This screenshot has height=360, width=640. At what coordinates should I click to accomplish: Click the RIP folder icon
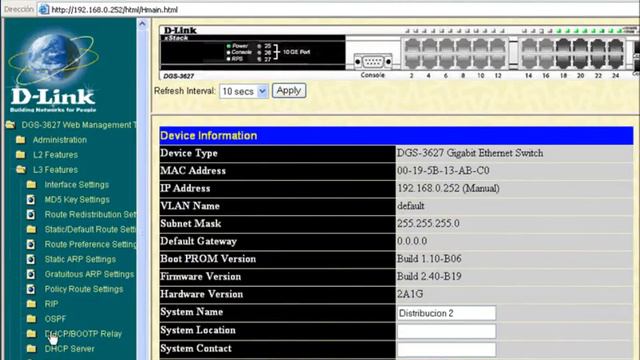click(x=31, y=304)
